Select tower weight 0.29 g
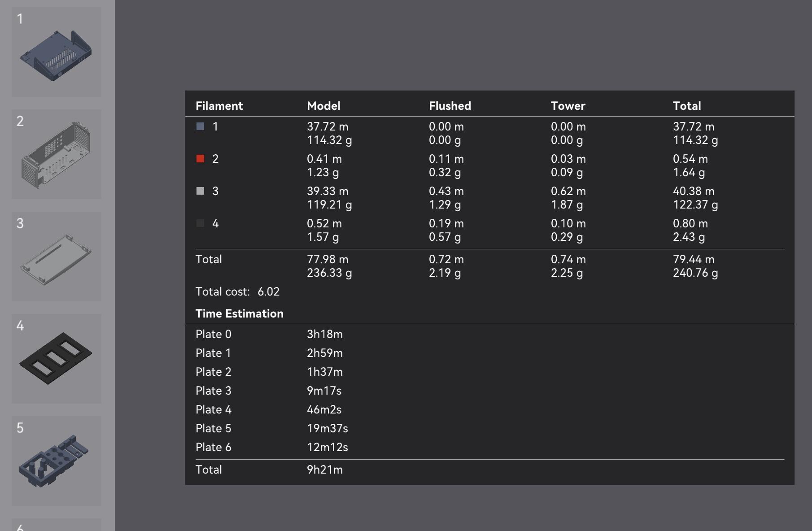The height and width of the screenshot is (531, 812). (567, 237)
